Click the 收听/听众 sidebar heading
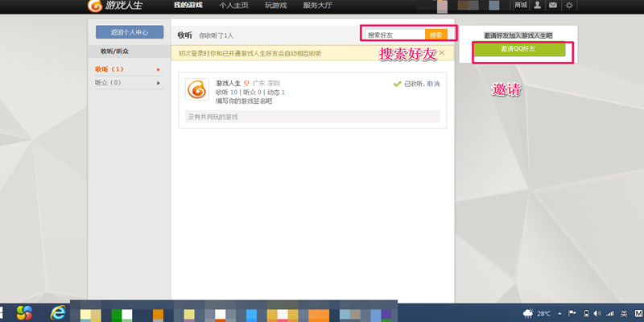 pyautogui.click(x=114, y=52)
